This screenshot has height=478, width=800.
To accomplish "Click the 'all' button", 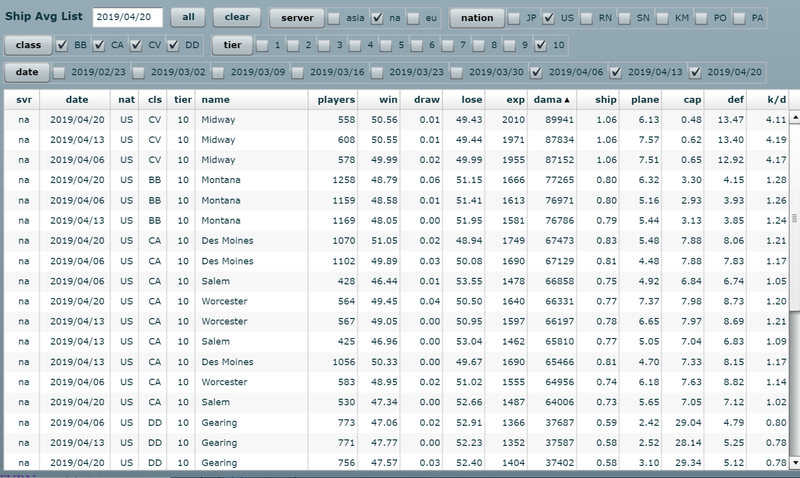I will 189,18.
